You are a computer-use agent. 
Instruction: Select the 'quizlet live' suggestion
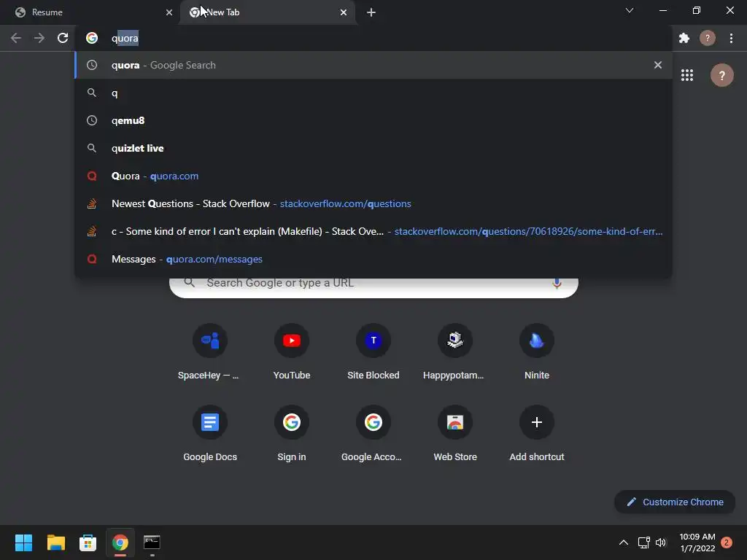(x=373, y=148)
